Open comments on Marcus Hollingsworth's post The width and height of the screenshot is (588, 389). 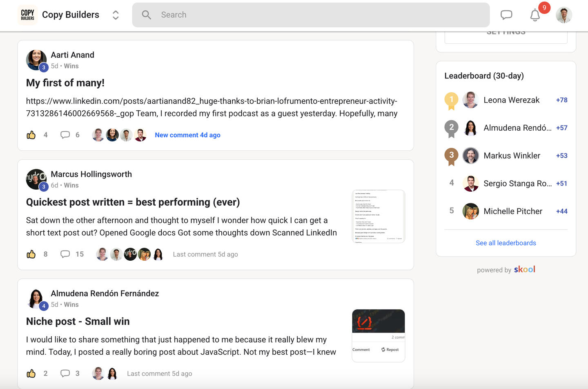65,254
